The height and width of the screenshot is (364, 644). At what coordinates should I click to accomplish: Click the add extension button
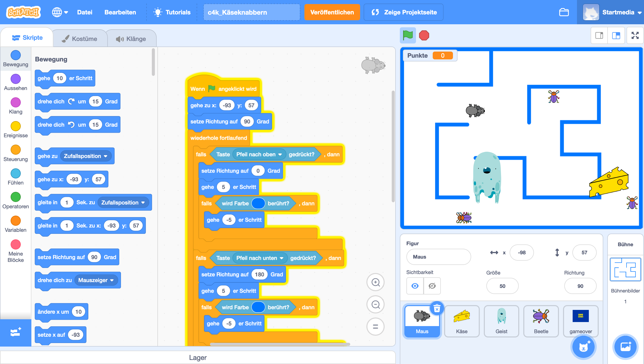tap(15, 332)
